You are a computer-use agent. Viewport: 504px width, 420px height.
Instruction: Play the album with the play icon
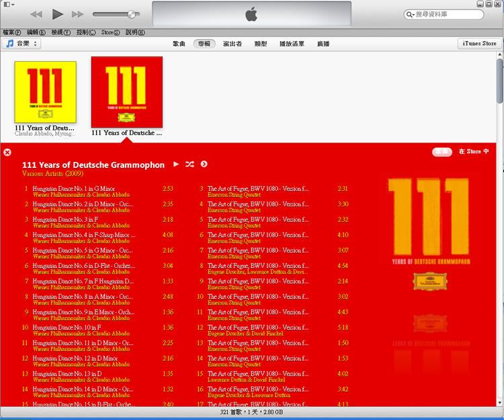pyautogui.click(x=176, y=164)
